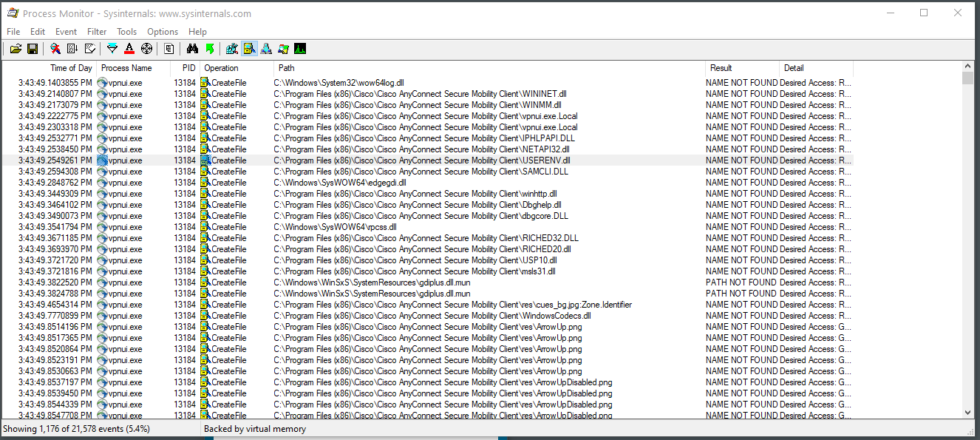The image size is (980, 440).
Task: Click the time 3:43:49.3822520 PM
Action: 55,282
